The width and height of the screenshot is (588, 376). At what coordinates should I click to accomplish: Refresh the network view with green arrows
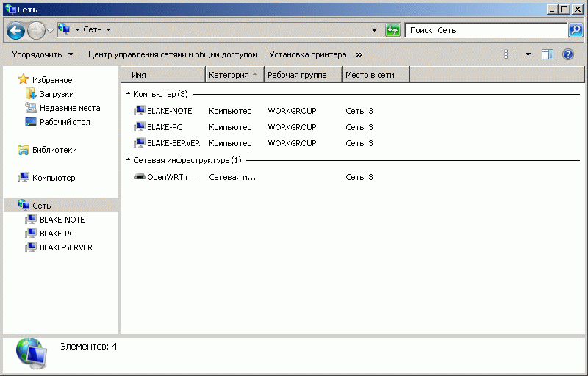(392, 30)
